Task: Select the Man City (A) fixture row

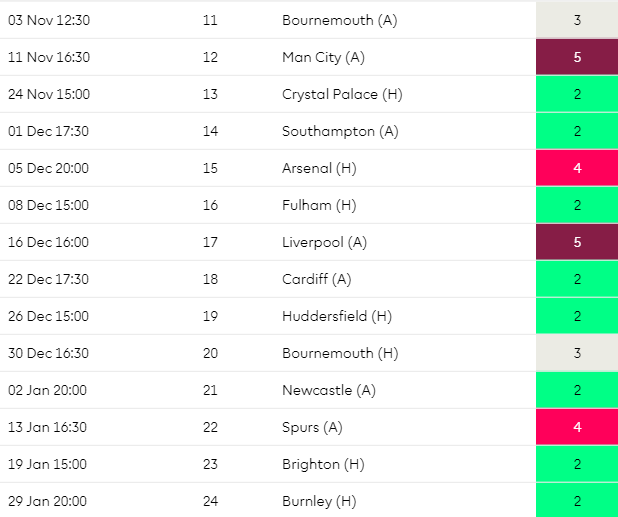Action: (309, 57)
